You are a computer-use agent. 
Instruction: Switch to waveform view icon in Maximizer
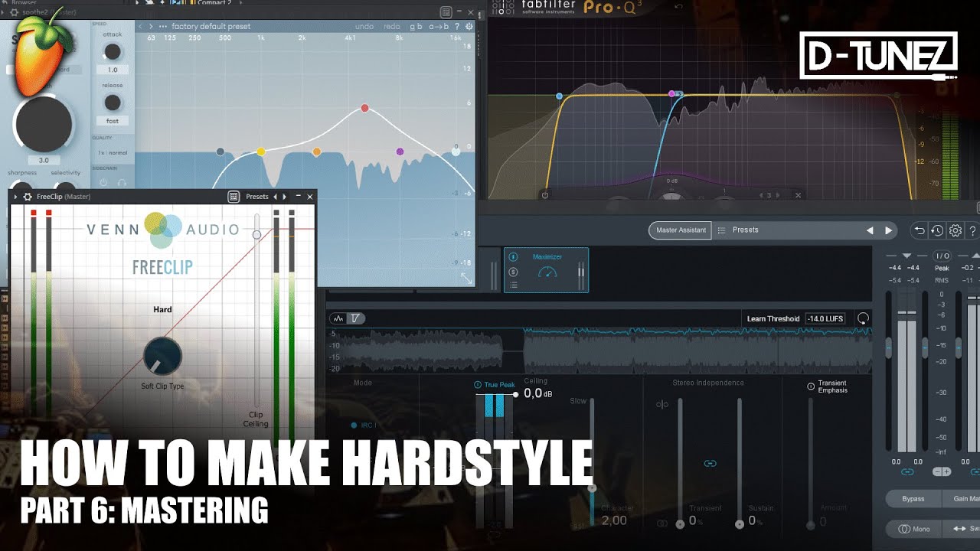[338, 318]
